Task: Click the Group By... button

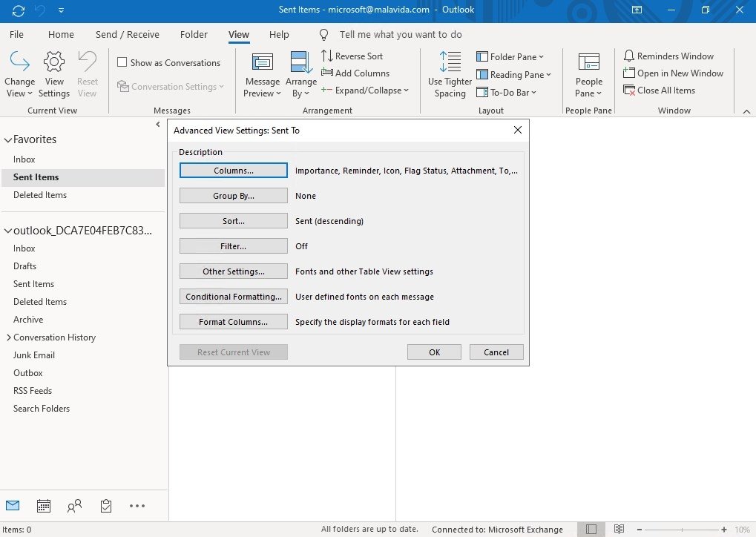Action: click(x=234, y=196)
